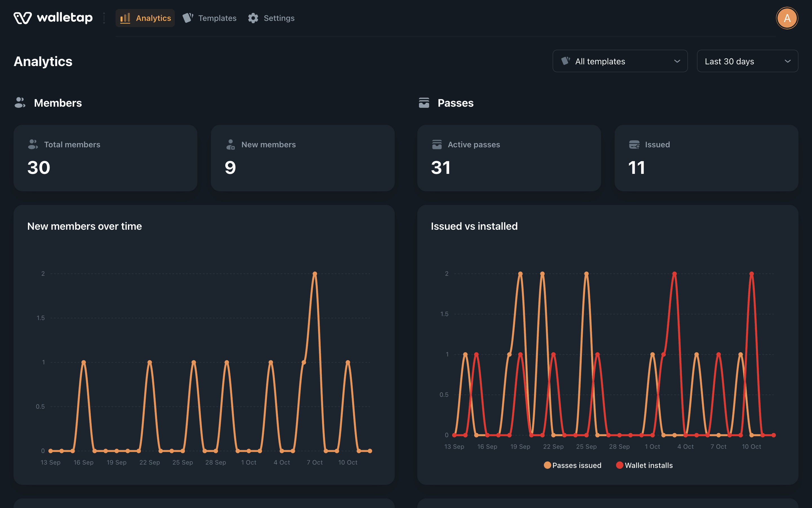Open the Analytics tab

(145, 18)
